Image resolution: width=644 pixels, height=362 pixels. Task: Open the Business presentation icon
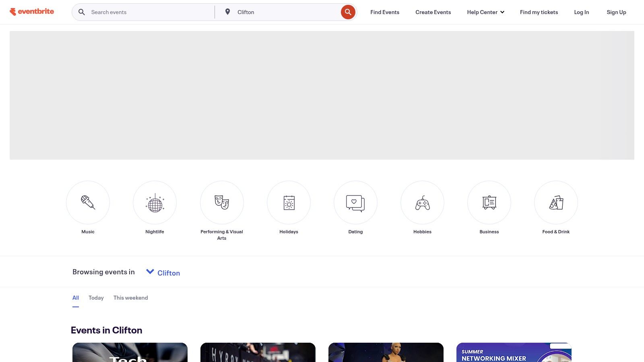coord(489,202)
